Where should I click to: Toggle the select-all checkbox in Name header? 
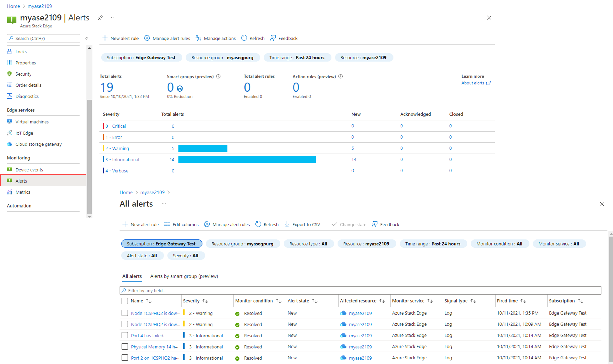click(125, 301)
